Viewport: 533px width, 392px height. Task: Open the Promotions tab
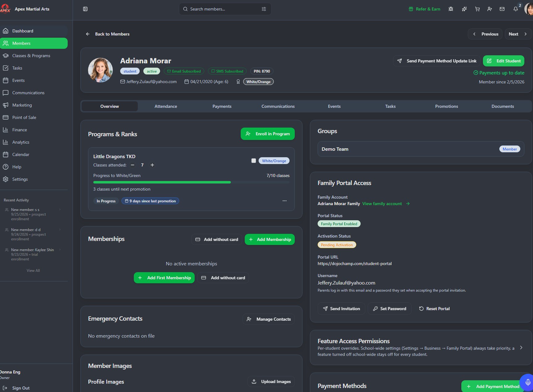click(x=446, y=106)
